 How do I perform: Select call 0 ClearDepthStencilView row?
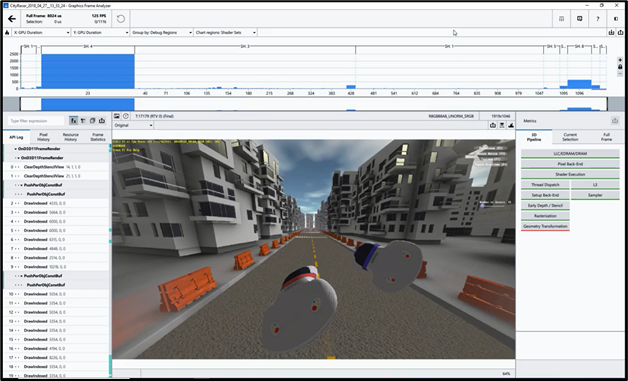(56, 167)
